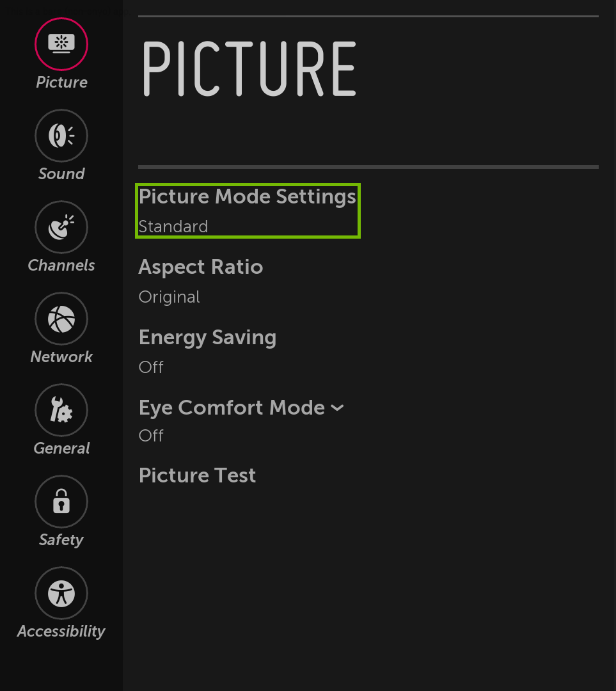
Task: Select the Picture icon in the sidebar
Action: (x=61, y=44)
